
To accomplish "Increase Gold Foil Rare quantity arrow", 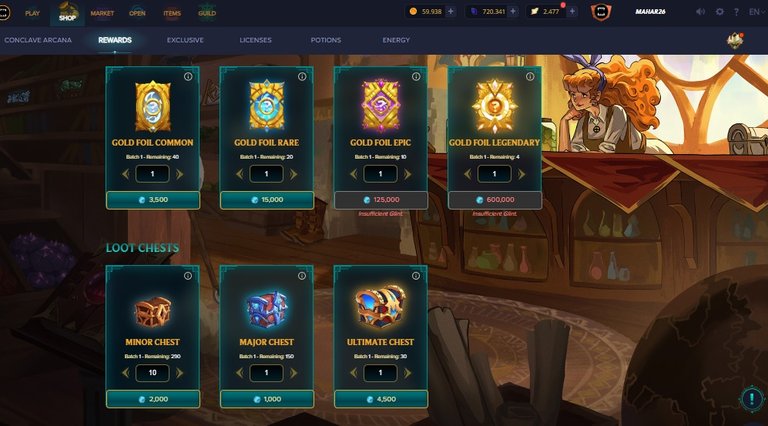I will pos(293,174).
